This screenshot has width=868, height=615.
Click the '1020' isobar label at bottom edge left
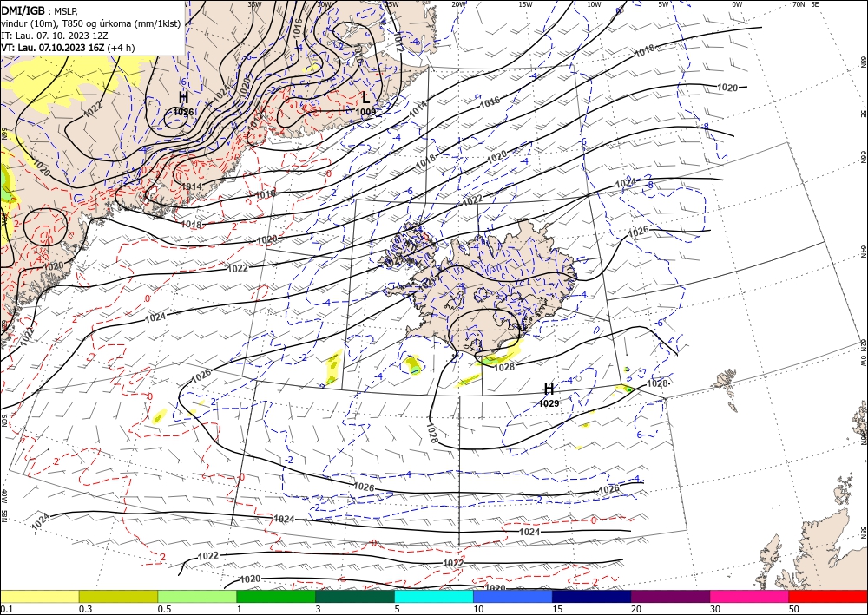coord(250,579)
